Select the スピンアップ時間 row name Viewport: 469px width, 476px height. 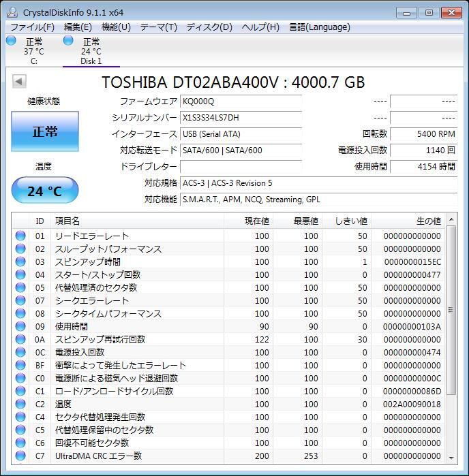coord(88,261)
